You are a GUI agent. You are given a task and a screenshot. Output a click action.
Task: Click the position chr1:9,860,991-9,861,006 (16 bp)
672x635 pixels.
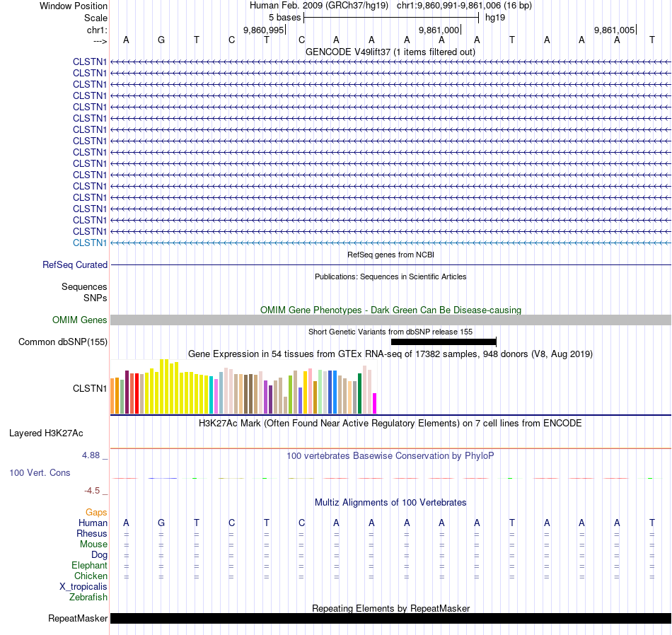click(464, 6)
